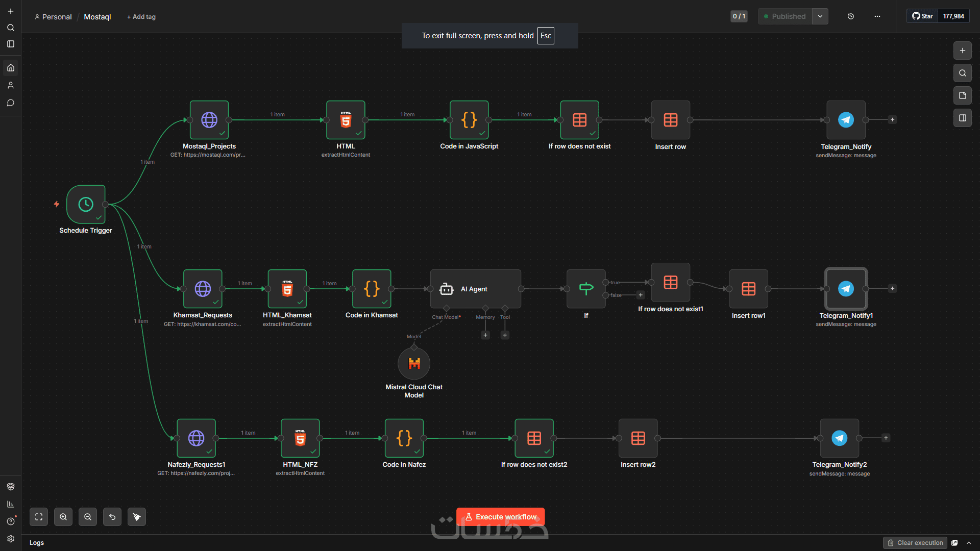
Task: Click the Schedule Trigger clock node
Action: point(86,204)
